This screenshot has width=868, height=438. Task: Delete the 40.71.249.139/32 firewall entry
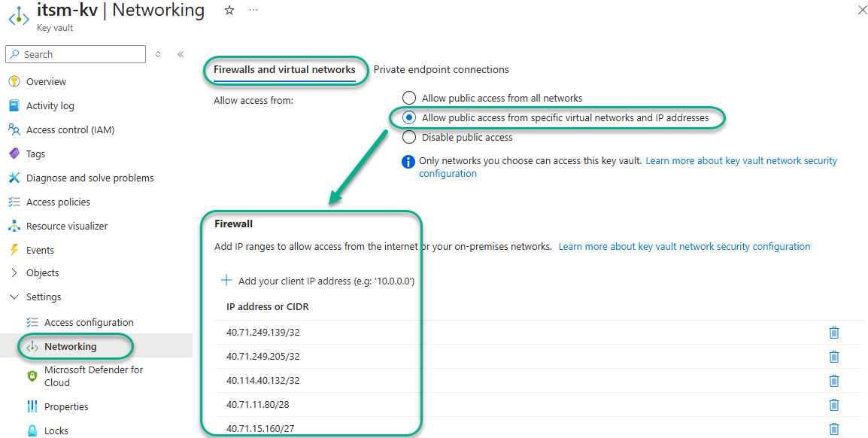pos(833,333)
